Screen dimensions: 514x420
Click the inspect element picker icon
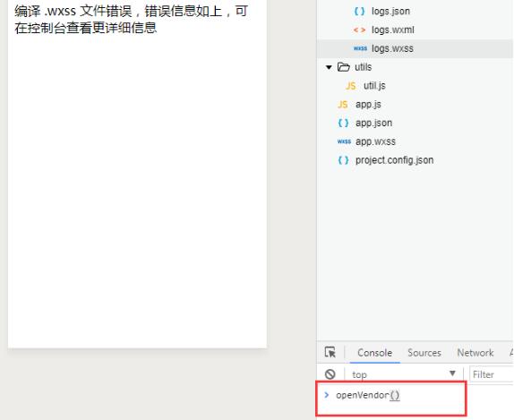[x=330, y=353]
